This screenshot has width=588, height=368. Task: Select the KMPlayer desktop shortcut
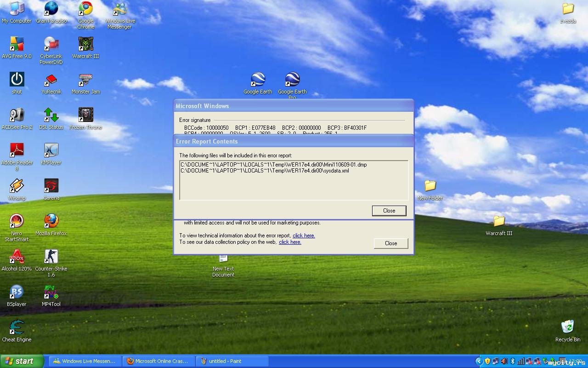pyautogui.click(x=51, y=154)
